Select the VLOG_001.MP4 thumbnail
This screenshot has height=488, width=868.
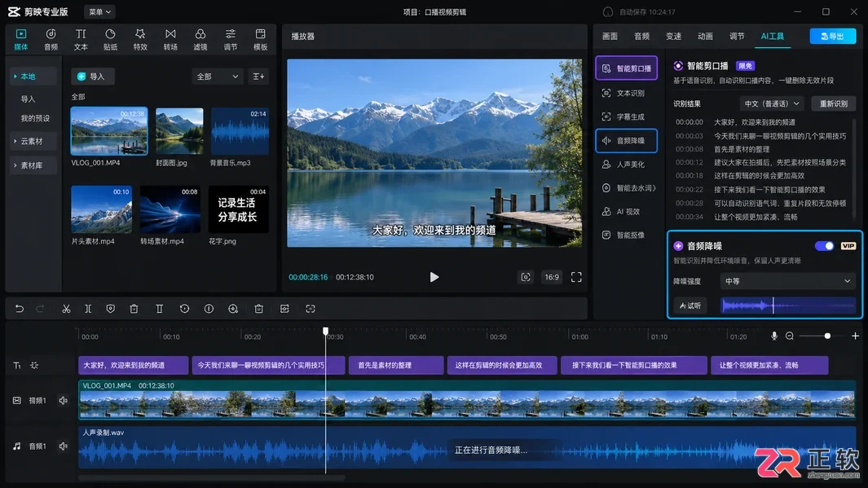(109, 131)
